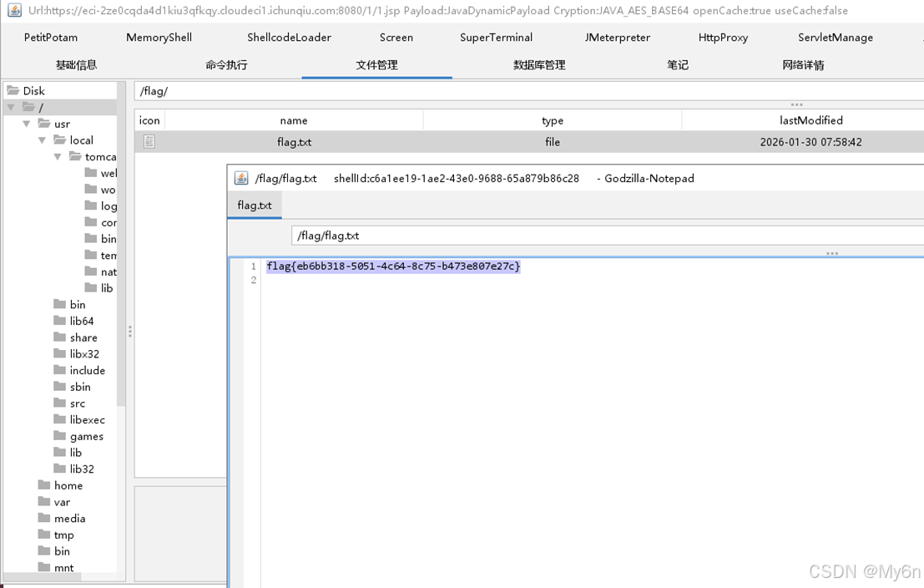Click the flag.txt file icon in table
The width and height of the screenshot is (924, 588).
(x=149, y=141)
